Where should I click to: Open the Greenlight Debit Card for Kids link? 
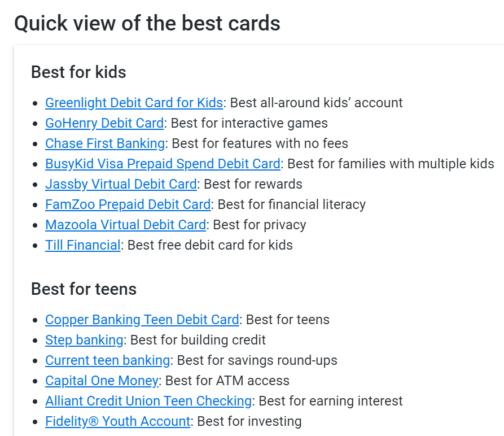pos(134,103)
